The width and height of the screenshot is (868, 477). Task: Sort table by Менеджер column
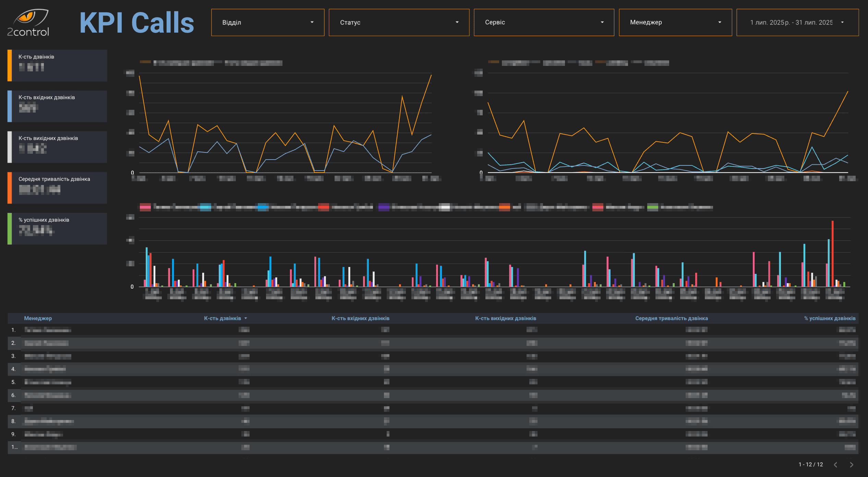38,318
